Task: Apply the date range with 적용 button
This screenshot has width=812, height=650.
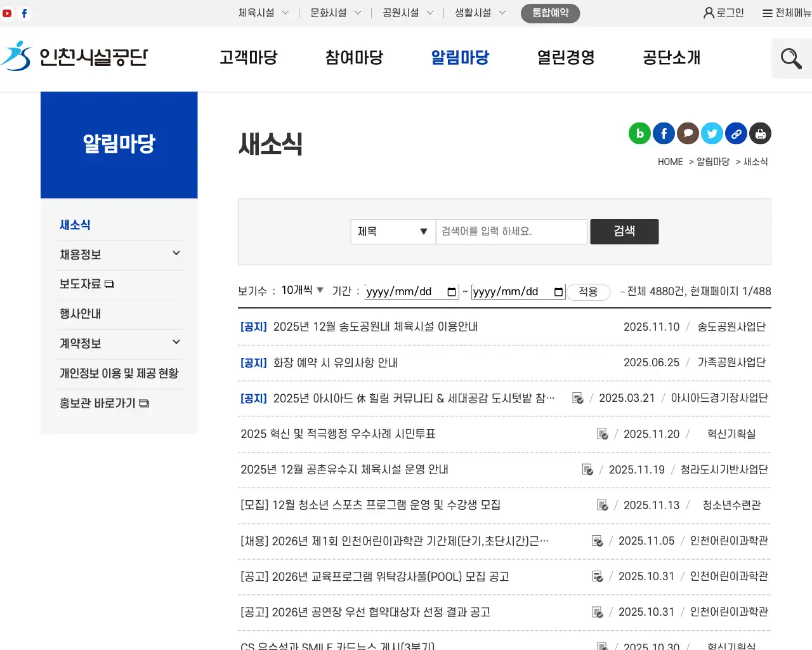Action: pos(588,292)
